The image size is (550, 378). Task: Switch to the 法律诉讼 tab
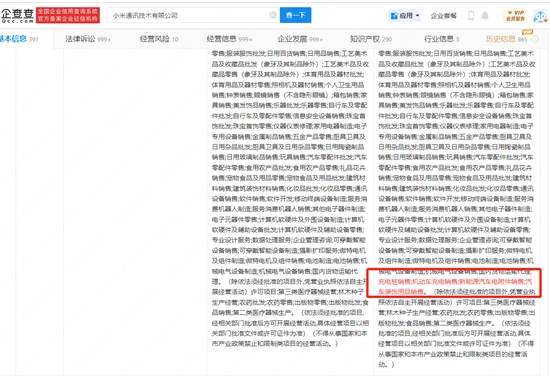click(x=88, y=39)
